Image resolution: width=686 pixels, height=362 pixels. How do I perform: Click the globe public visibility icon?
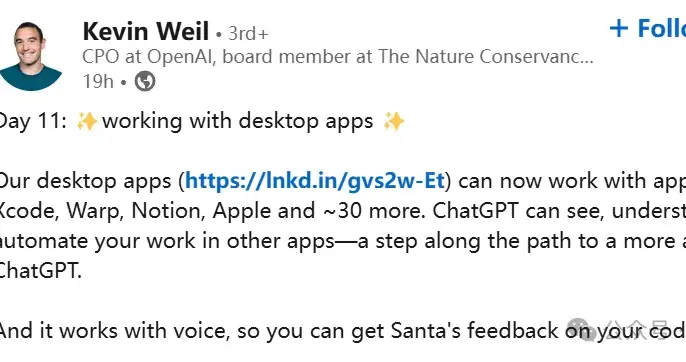click(145, 81)
